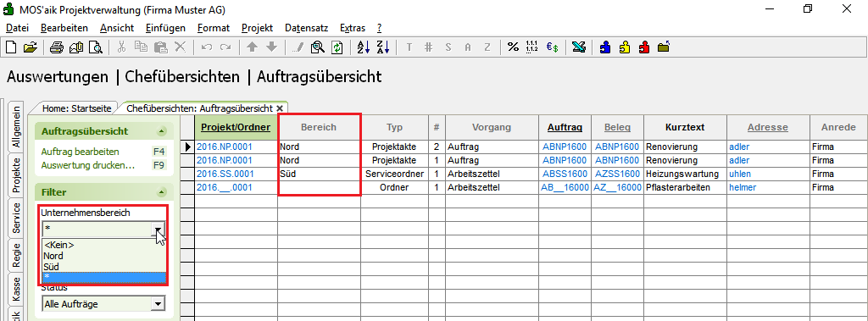Sort by the Projekt/Ordner column header
Screen dimensions: 868x321
(x=236, y=127)
